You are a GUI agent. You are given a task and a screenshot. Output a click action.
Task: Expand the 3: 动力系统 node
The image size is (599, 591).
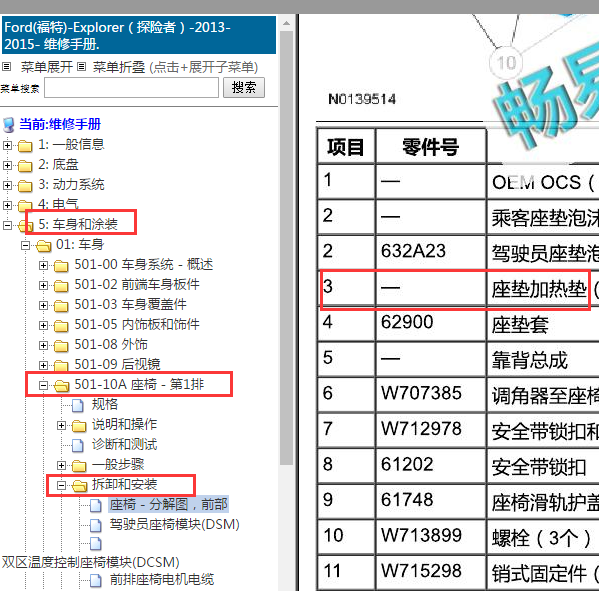click(x=7, y=185)
